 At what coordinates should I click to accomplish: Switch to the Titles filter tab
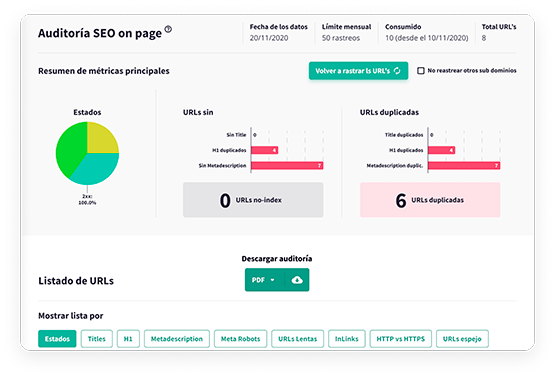tap(97, 339)
